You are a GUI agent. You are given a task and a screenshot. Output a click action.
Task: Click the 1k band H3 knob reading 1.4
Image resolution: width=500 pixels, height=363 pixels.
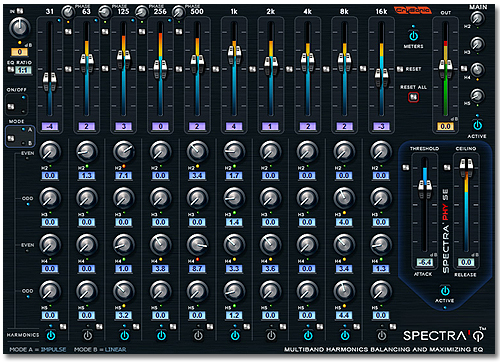[x=234, y=198]
